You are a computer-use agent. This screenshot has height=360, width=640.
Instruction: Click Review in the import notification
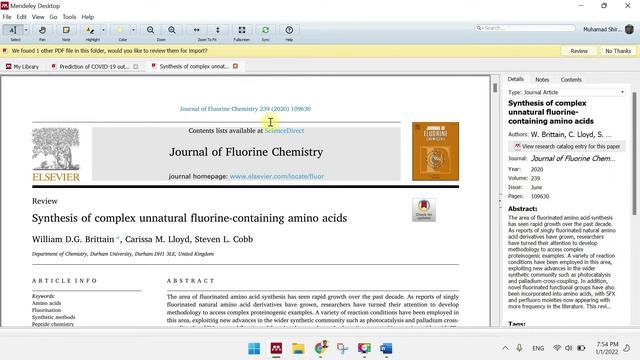[x=579, y=51]
